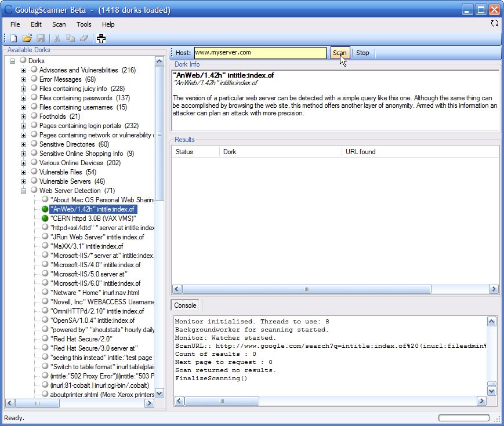
Task: Toggle green circle of AnWeb/1.42h dork
Action: coord(45,209)
